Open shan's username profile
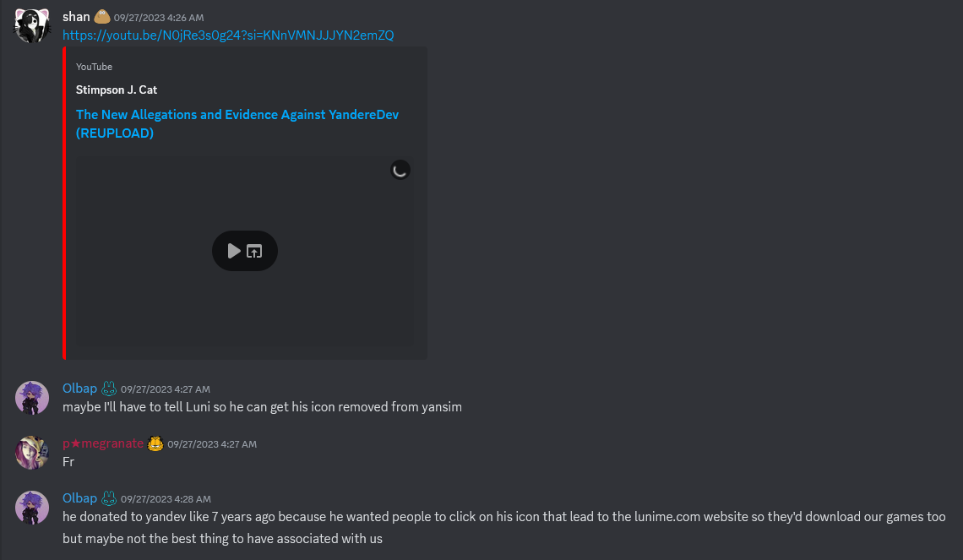The height and width of the screenshot is (560, 963). pos(76,17)
